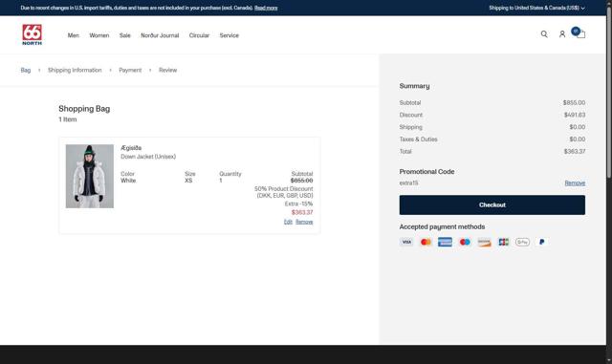Open the search icon in header
This screenshot has width=612, height=364.
[544, 34]
